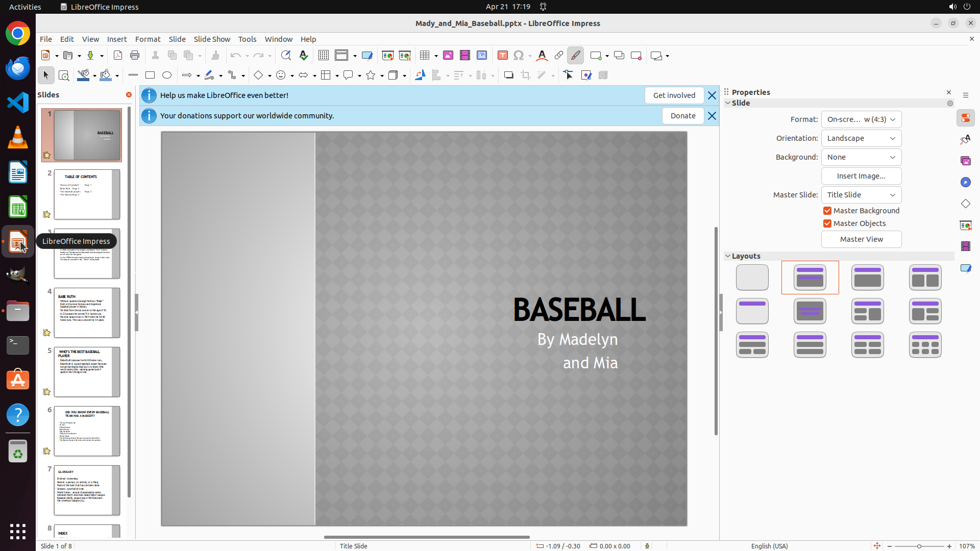
Task: Open the Navigator sidebar panel
Action: pos(965,183)
